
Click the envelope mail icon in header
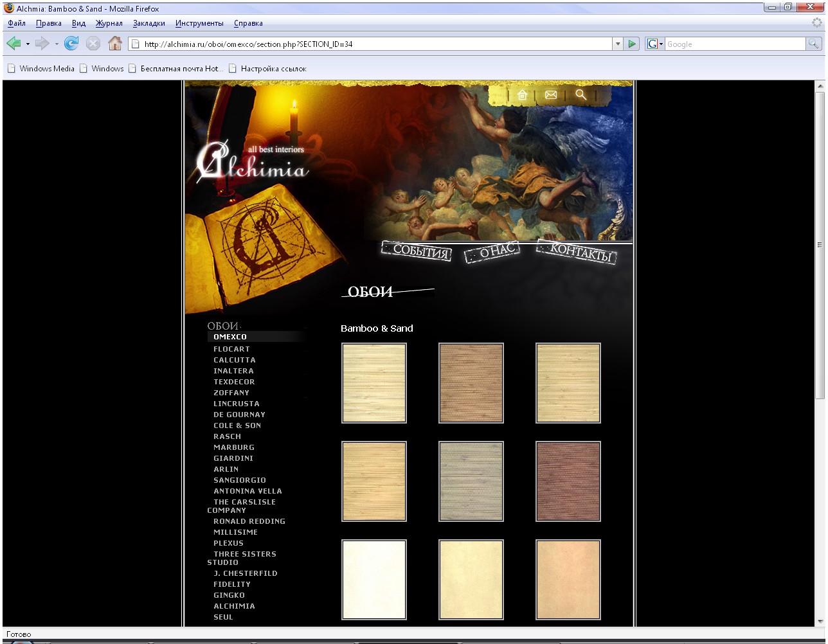click(551, 95)
